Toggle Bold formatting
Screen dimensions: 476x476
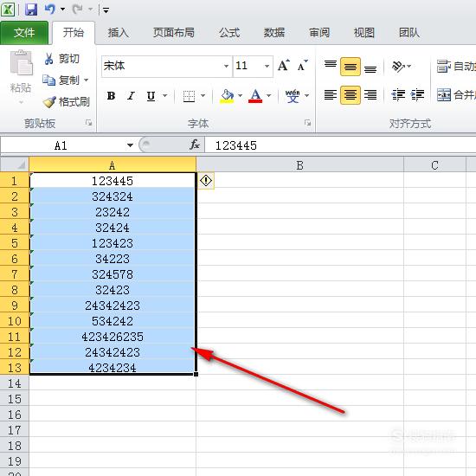[x=111, y=96]
